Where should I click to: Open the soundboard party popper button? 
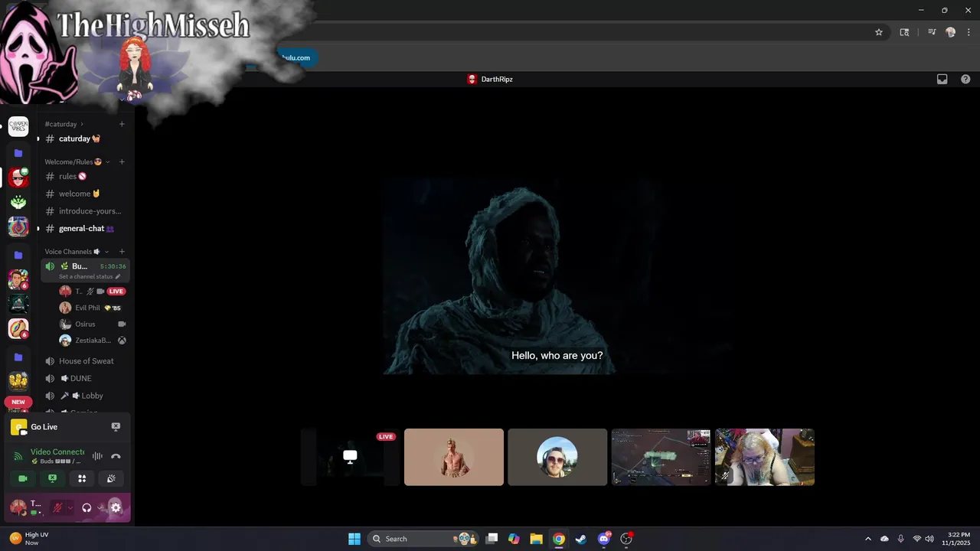tap(111, 478)
